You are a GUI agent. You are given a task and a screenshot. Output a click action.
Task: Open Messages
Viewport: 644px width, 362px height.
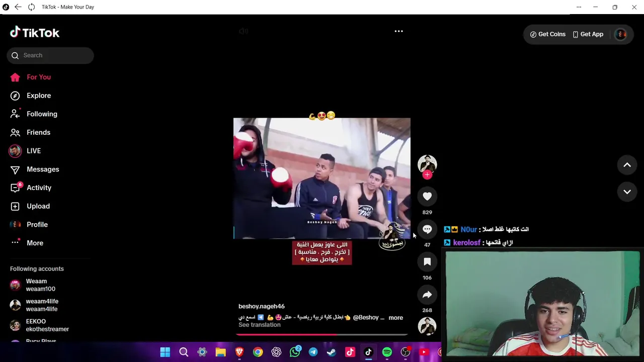[x=43, y=169]
